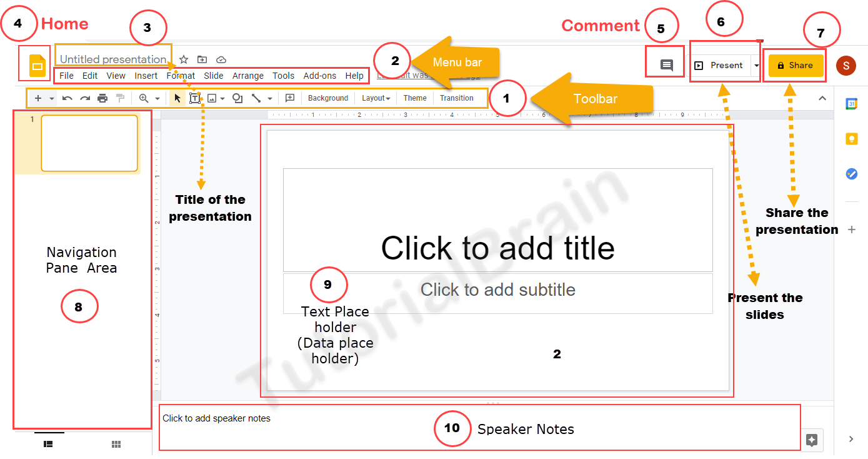Collapse the toolbar using the chevron
The image size is (868, 459).
click(822, 98)
